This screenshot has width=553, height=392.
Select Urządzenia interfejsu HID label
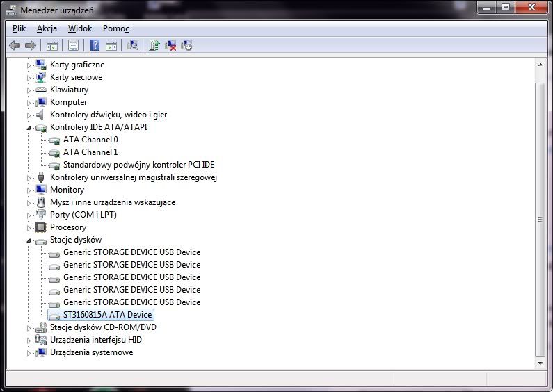[x=95, y=340]
